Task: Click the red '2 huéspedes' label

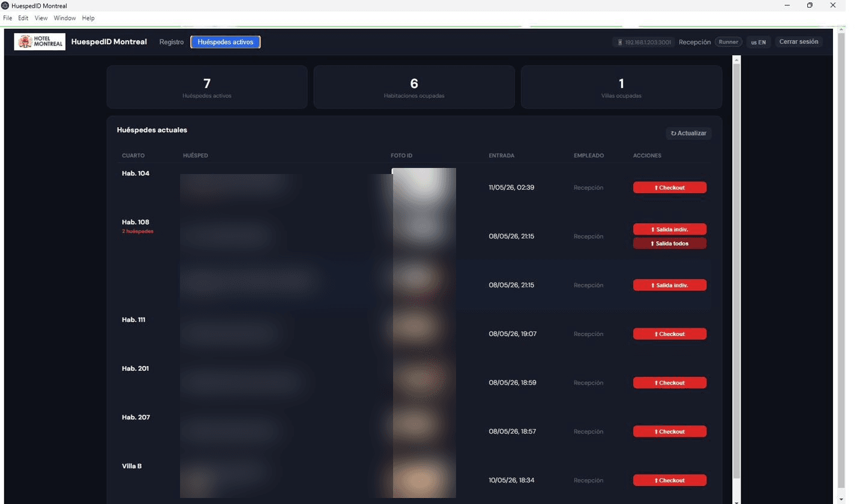Action: [137, 231]
